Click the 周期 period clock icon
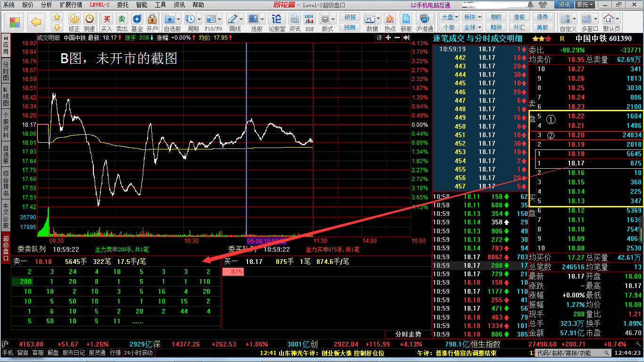 point(190,19)
